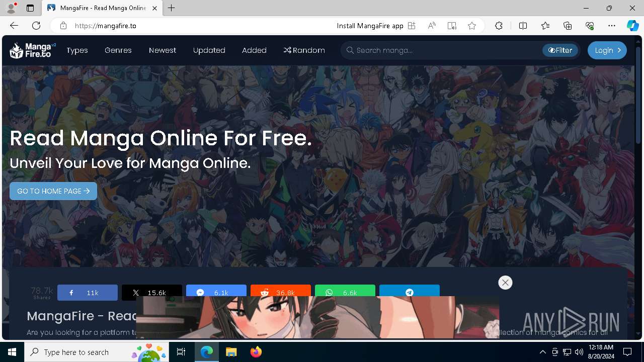644x362 pixels.
Task: Open Browser essentials heart icon
Action: (x=590, y=26)
